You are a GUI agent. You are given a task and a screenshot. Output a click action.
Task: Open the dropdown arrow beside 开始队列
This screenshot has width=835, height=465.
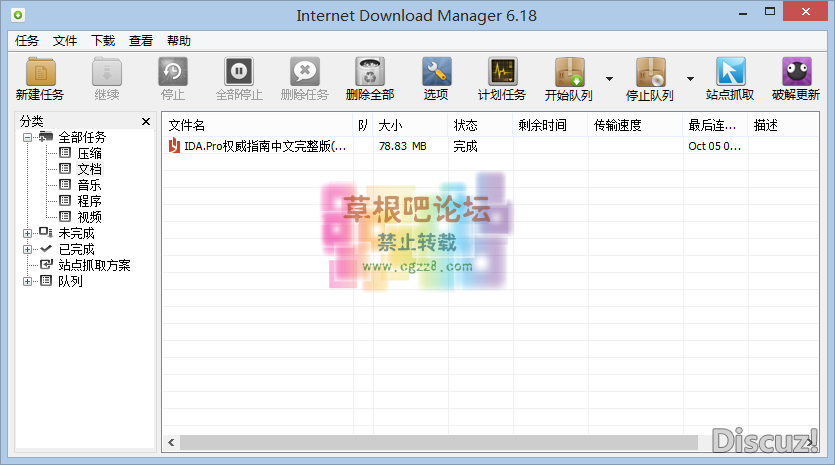[x=609, y=79]
